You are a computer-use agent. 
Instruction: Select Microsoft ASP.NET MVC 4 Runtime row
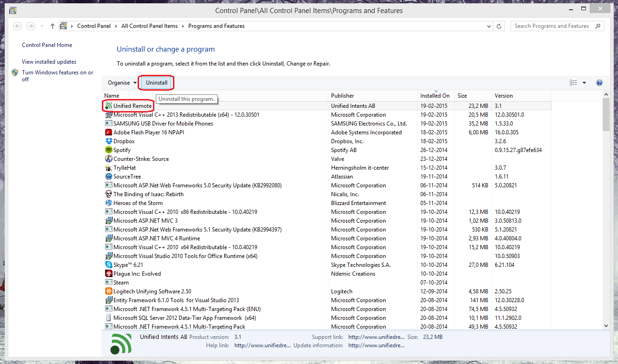pos(326,238)
